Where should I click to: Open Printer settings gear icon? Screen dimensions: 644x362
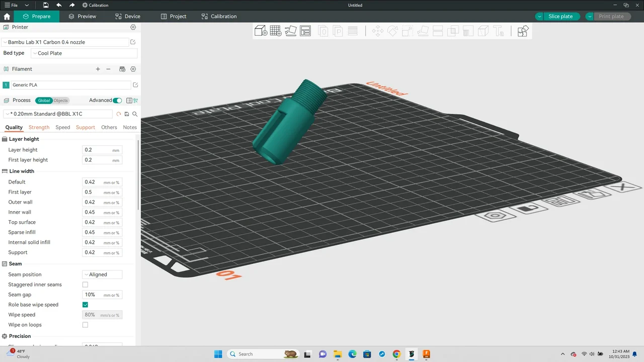(133, 27)
